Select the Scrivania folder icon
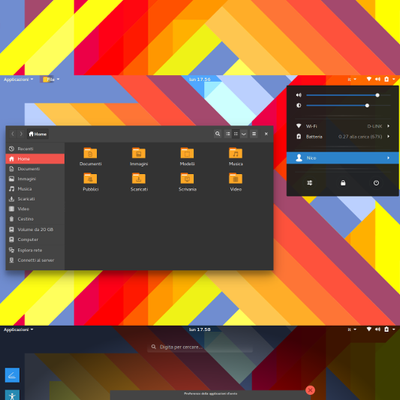400x400 pixels. point(187,178)
